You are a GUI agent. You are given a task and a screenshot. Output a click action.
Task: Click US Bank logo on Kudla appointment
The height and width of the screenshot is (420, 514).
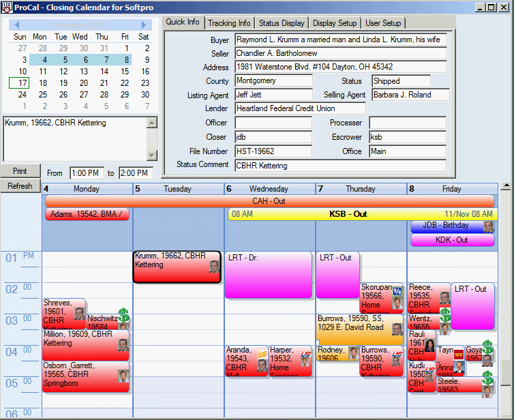(x=430, y=370)
